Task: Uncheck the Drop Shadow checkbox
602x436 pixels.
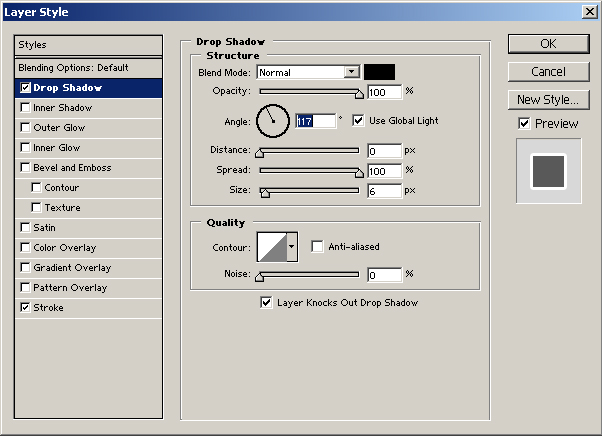Action: 25,88
